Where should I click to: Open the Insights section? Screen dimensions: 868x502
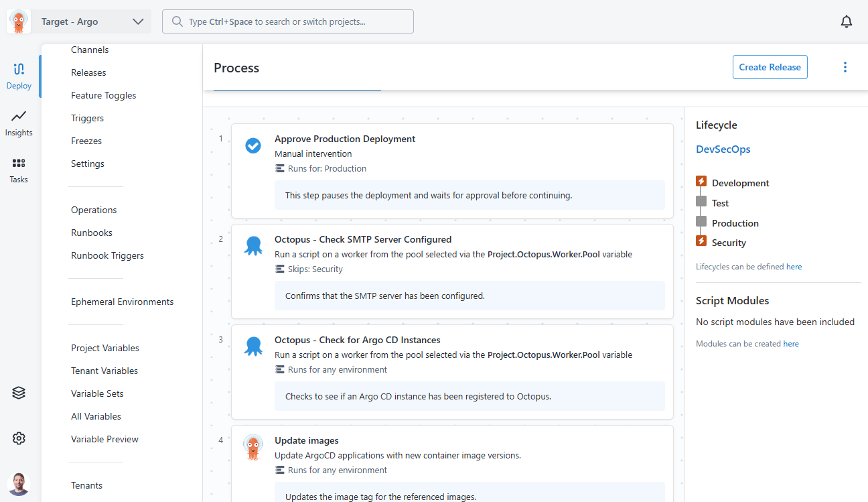pyautogui.click(x=19, y=123)
